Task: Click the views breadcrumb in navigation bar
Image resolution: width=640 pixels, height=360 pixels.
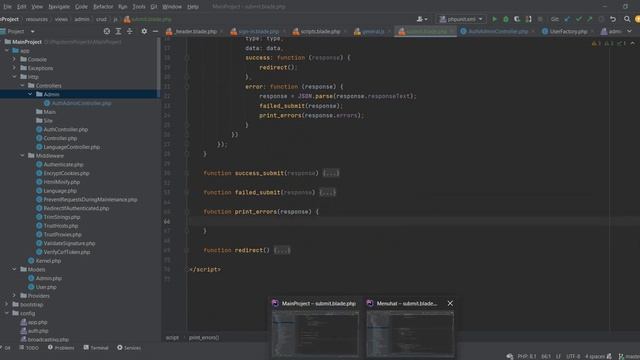Action: point(61,19)
